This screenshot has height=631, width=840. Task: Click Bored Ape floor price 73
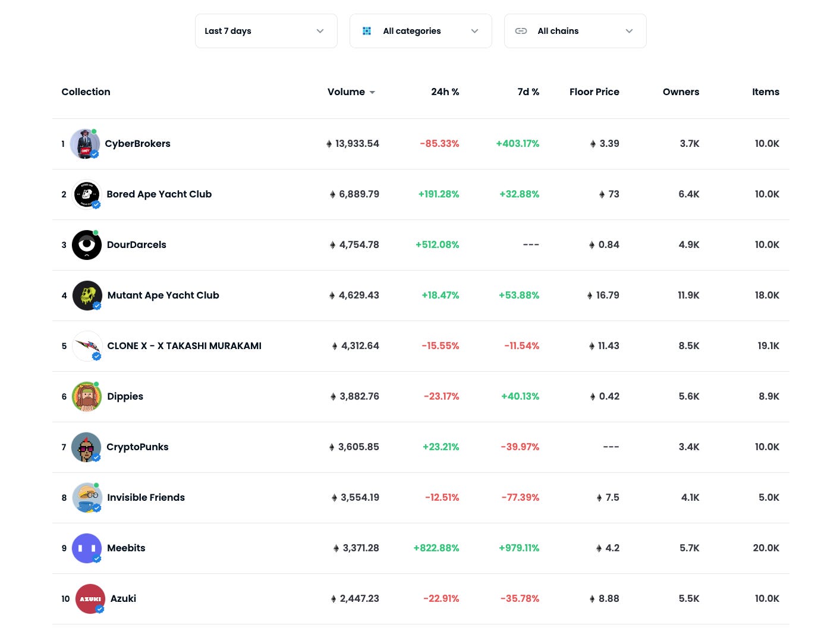[614, 194]
